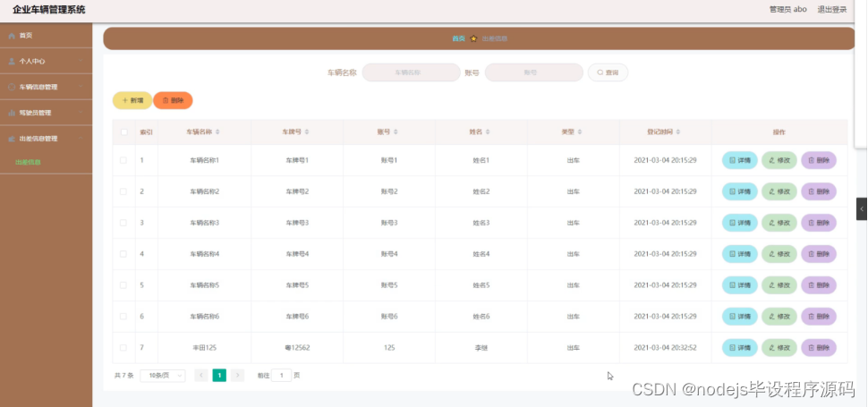
Task: Go to the next page arrow in pagination
Action: pyautogui.click(x=237, y=376)
